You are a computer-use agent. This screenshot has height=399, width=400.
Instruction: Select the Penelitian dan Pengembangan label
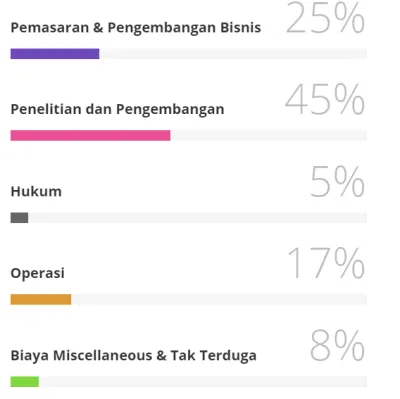pos(117,110)
